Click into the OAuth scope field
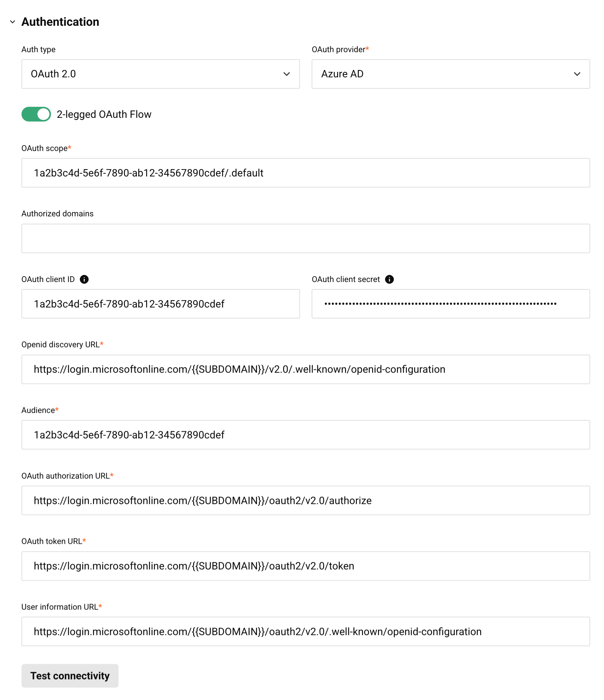Screen dimensions: 604x700 pyautogui.click(x=305, y=173)
